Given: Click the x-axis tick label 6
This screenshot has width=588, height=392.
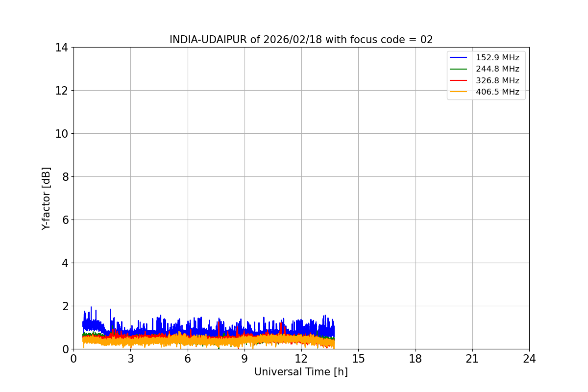Looking at the screenshot, I should (188, 359).
